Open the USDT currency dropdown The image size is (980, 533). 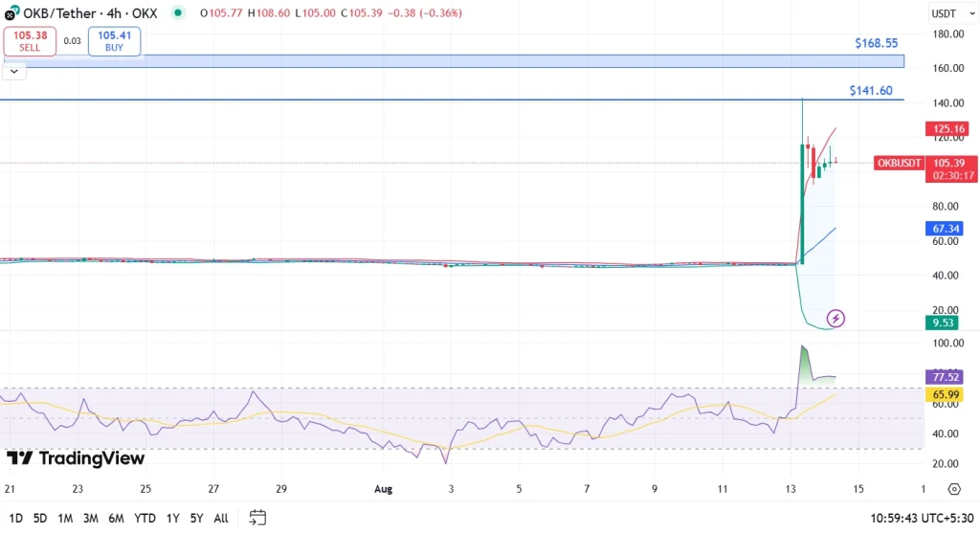(952, 13)
